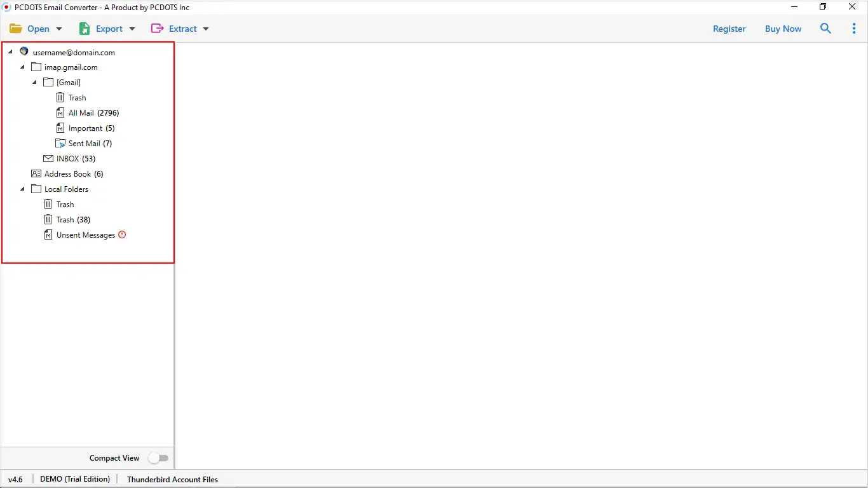The image size is (868, 488).
Task: Click the INBOX envelope icon
Action: pos(48,158)
